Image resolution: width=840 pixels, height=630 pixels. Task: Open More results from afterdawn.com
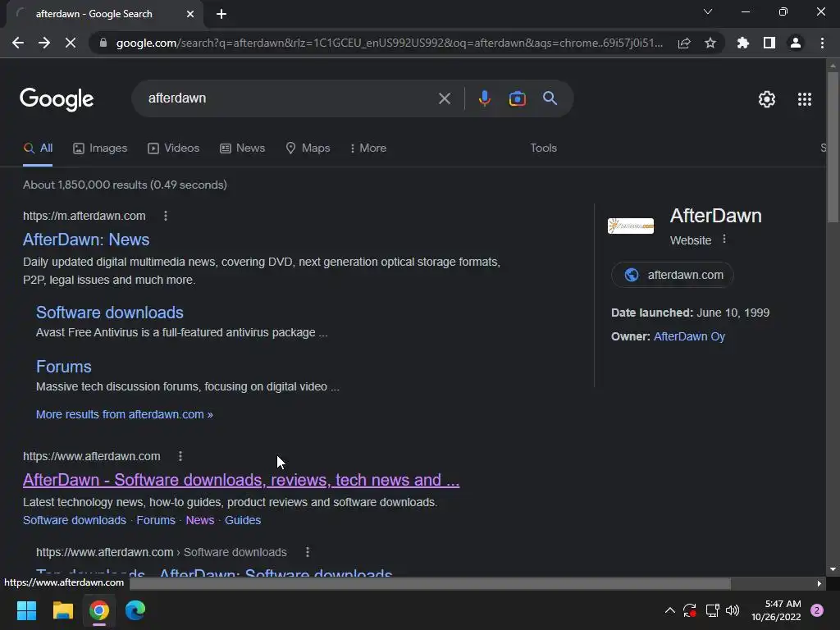tap(125, 414)
